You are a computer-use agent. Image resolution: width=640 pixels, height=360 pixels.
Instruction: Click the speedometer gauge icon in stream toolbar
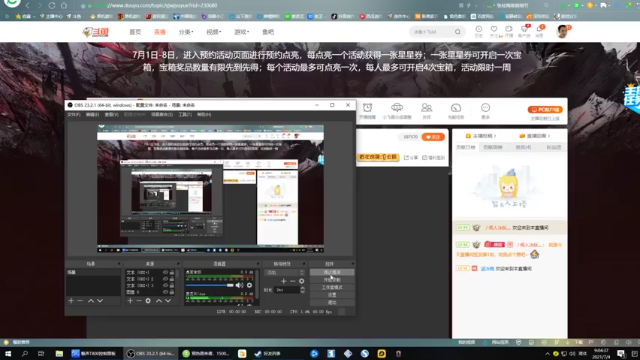point(456,108)
